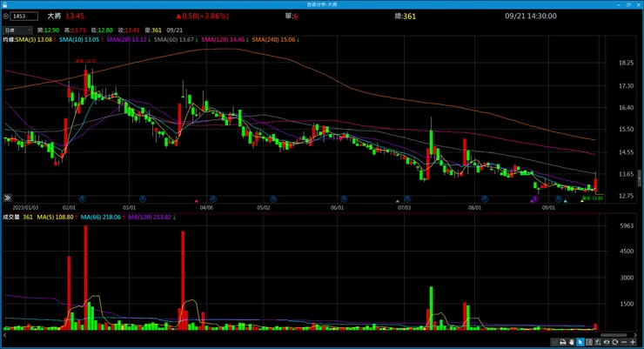Image resolution: width=644 pixels, height=349 pixels.
Task: Click the scroll right arrow below volume chart
Action: coord(635,335)
